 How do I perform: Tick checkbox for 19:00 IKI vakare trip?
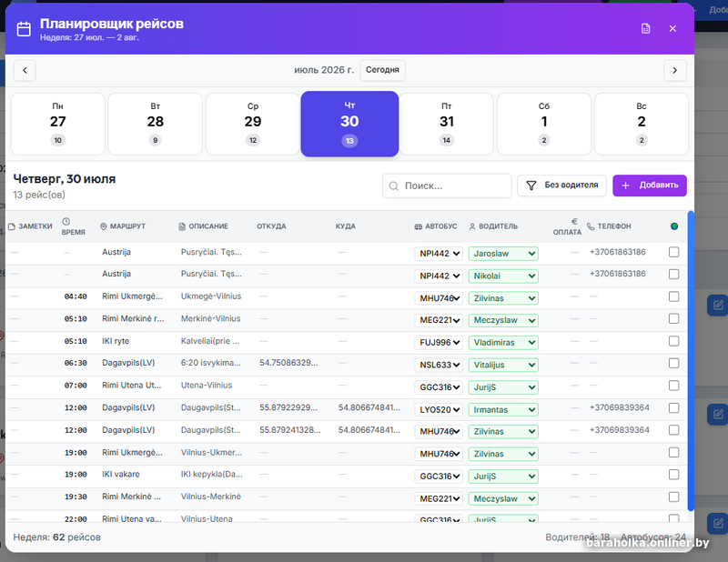coord(673,475)
